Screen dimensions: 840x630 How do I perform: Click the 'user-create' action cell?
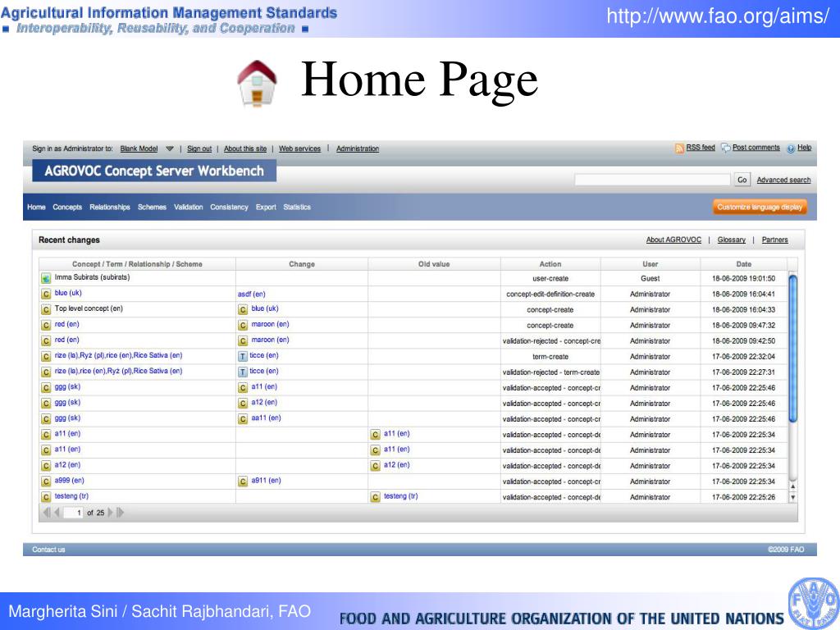550,279
